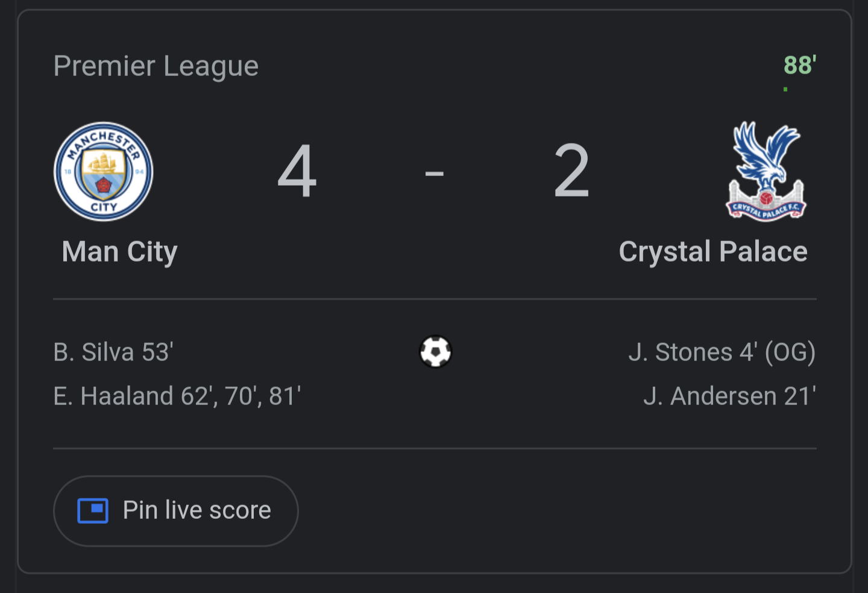Select J. Andersen 21' goal entry

pos(729,397)
